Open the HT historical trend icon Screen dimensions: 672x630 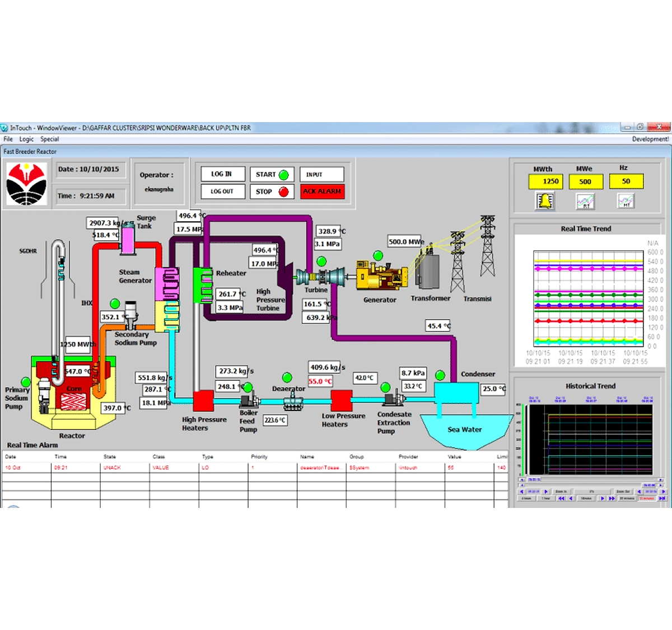[626, 200]
